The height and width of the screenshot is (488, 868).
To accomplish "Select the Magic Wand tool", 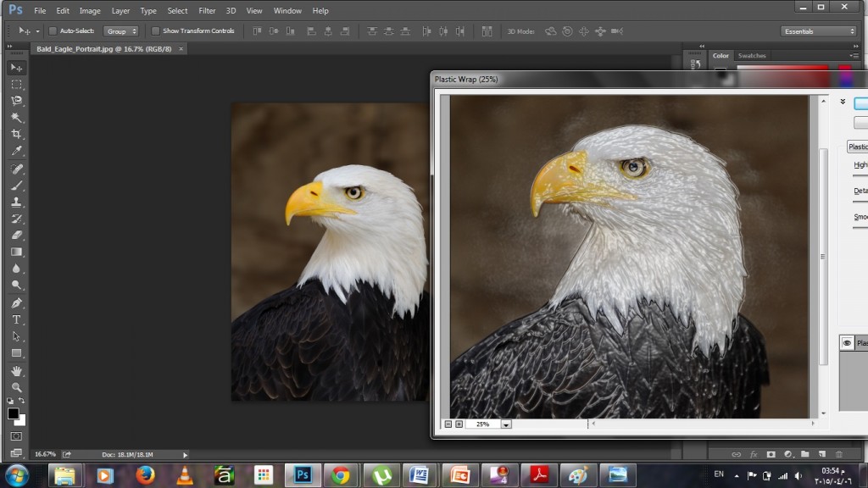I will (x=17, y=117).
